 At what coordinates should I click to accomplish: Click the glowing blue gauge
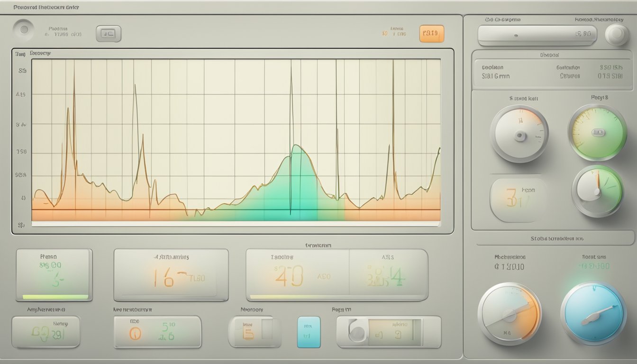[593, 314]
